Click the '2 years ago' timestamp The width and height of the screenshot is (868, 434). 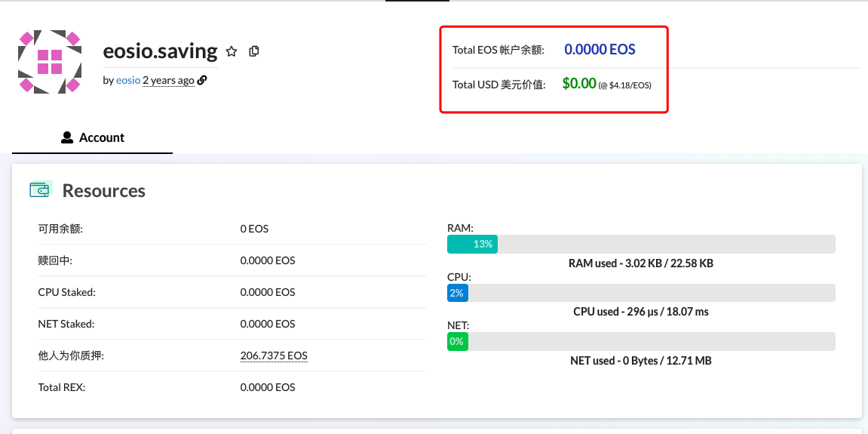(x=168, y=80)
